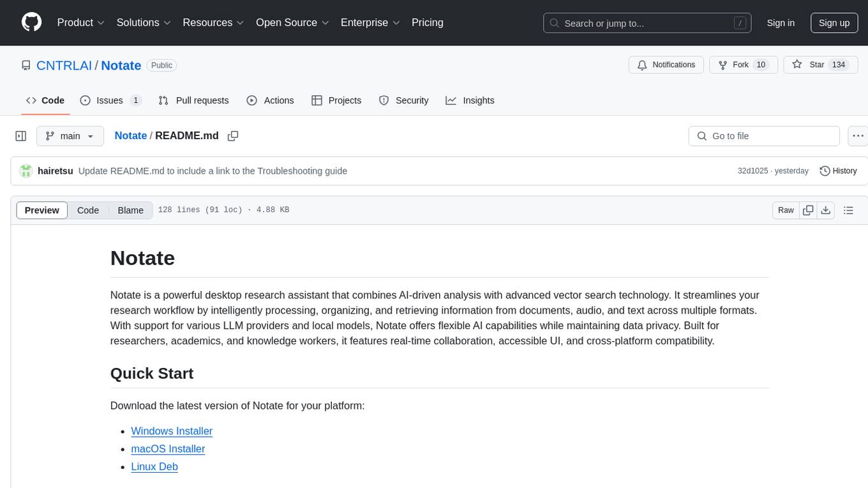Open hairetsu author link
This screenshot has width=868, height=488.
(x=56, y=171)
